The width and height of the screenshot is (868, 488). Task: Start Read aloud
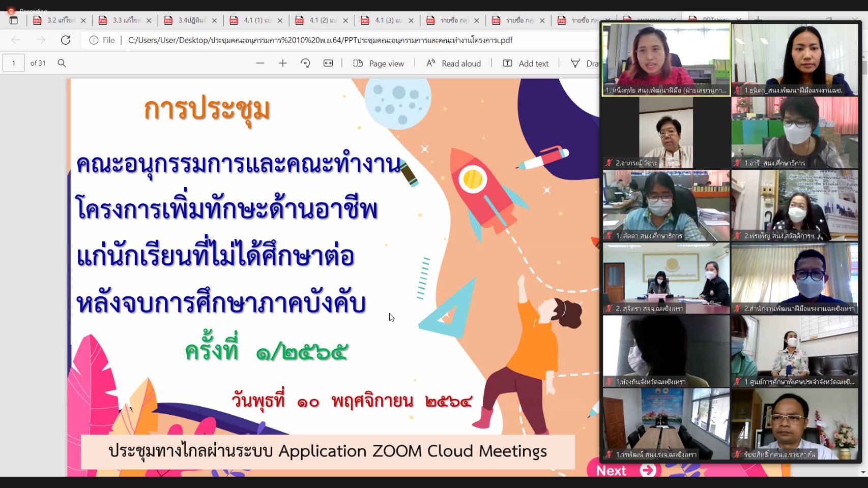[453, 63]
